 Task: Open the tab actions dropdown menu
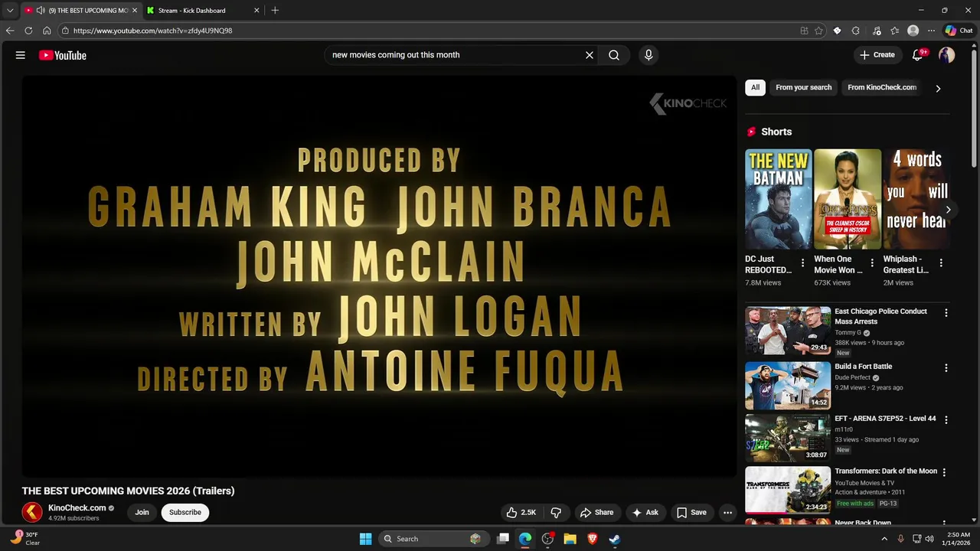[10, 10]
